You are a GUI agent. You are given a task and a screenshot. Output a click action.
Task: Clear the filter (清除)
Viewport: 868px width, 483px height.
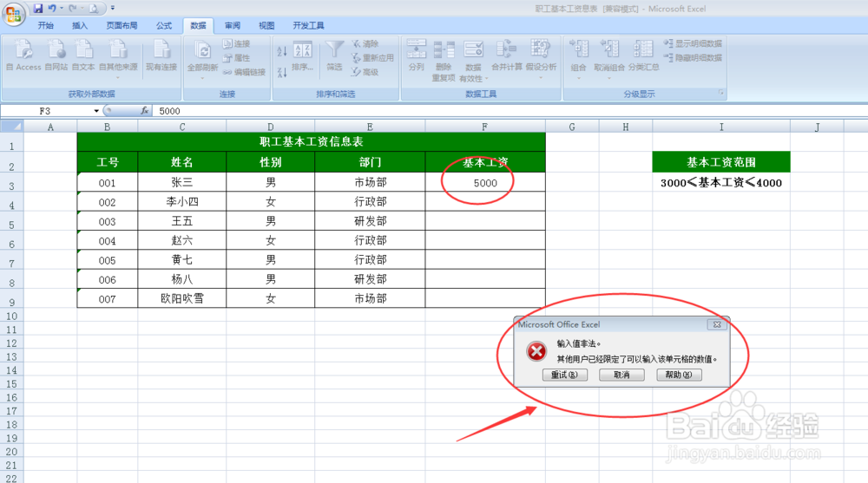tap(365, 43)
